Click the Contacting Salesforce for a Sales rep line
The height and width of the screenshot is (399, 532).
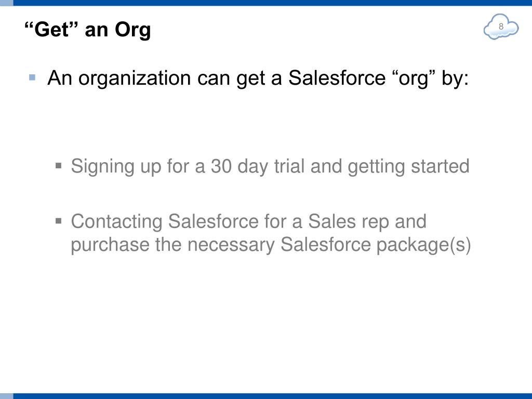tap(248, 221)
